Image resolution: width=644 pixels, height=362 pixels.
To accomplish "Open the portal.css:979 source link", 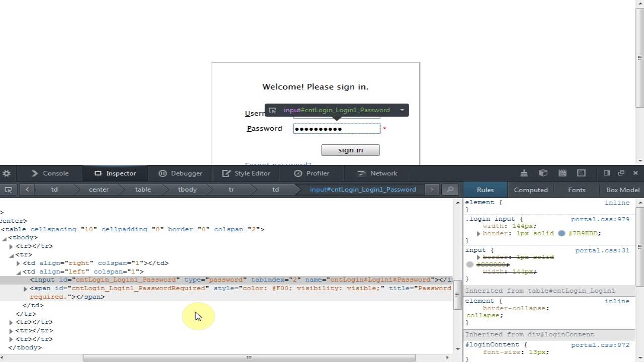I will point(600,219).
